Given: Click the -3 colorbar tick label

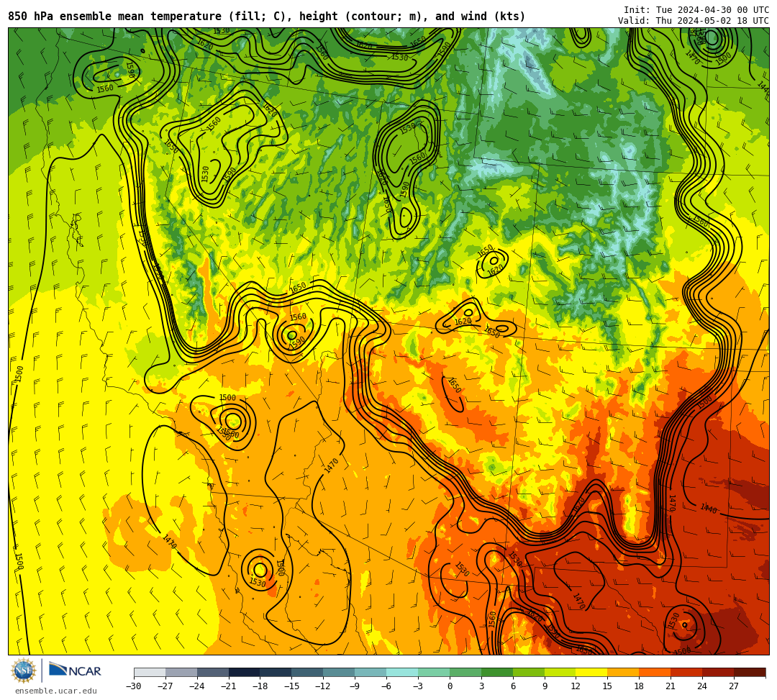Looking at the screenshot, I should click(x=418, y=686).
